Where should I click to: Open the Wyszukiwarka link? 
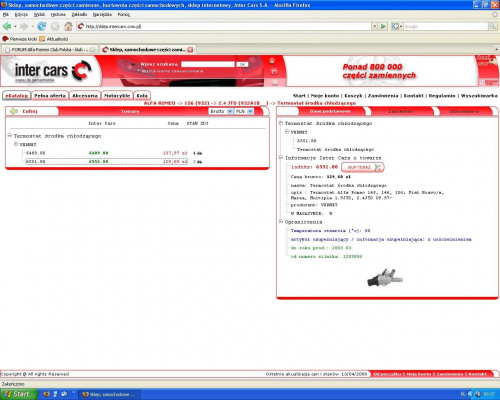[479, 96]
